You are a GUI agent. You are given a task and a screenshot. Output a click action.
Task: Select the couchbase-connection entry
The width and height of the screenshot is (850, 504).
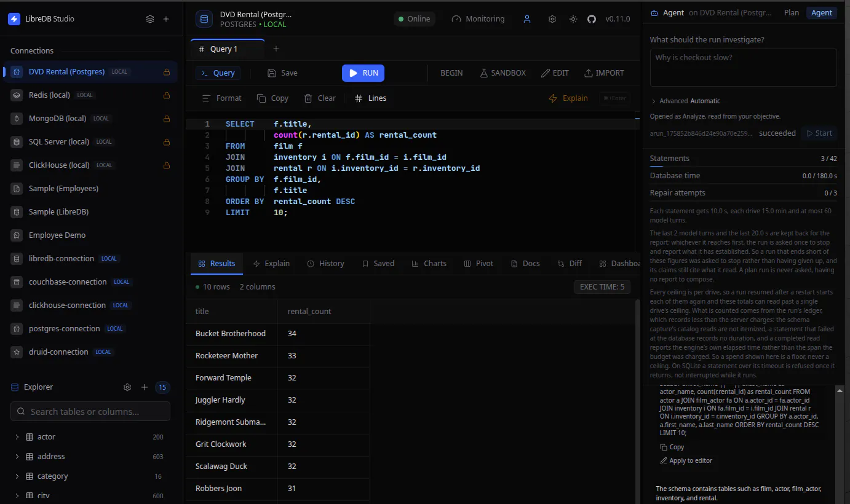[x=90, y=282]
